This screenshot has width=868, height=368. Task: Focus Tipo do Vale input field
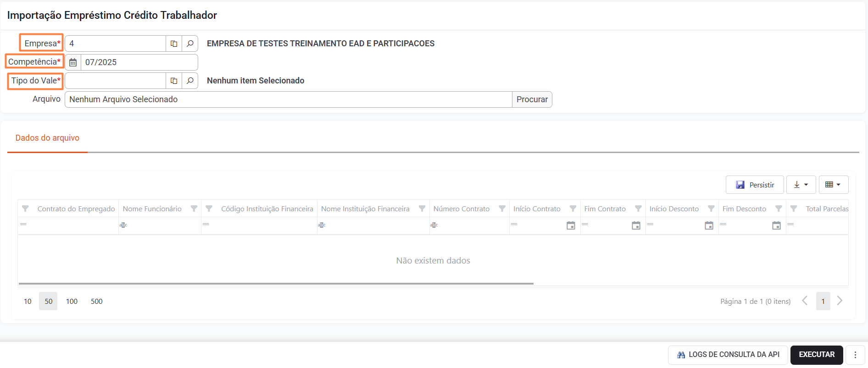click(116, 81)
